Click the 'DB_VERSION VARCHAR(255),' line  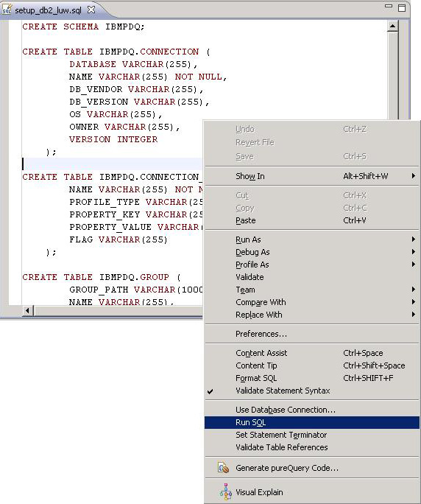coord(139,102)
